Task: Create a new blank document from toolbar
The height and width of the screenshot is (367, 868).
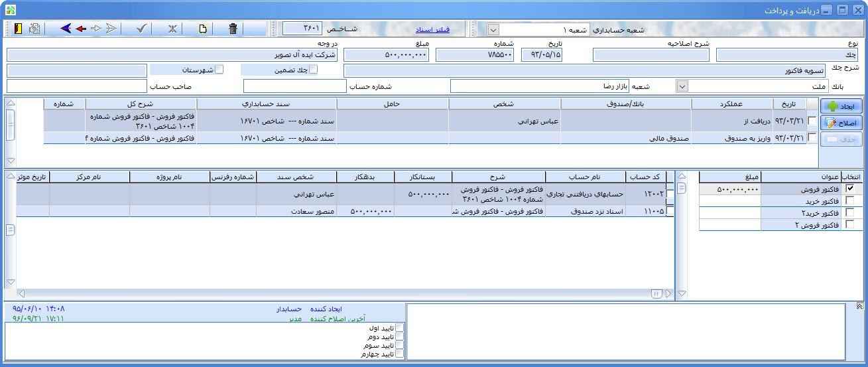Action: pyautogui.click(x=204, y=29)
